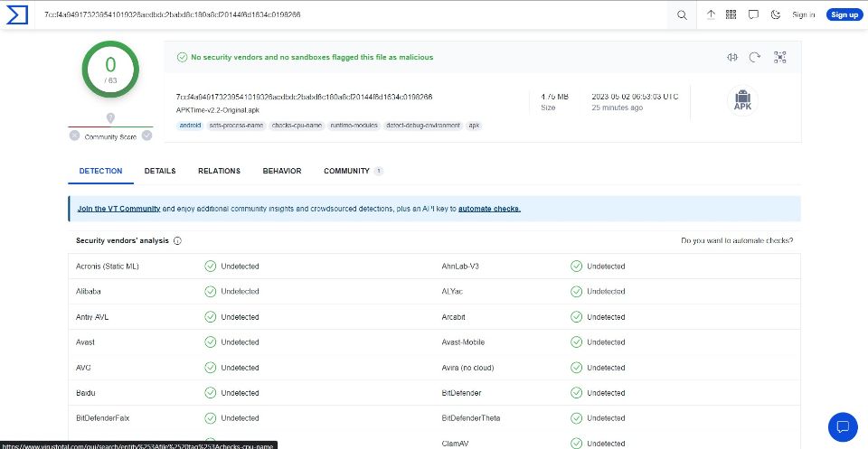
Task: Click the file hash text in summary card
Action: [304, 97]
